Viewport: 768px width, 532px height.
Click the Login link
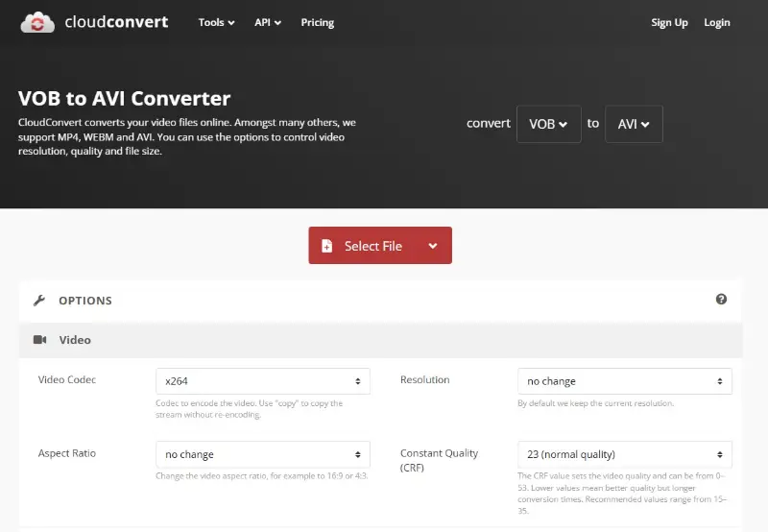716,22
